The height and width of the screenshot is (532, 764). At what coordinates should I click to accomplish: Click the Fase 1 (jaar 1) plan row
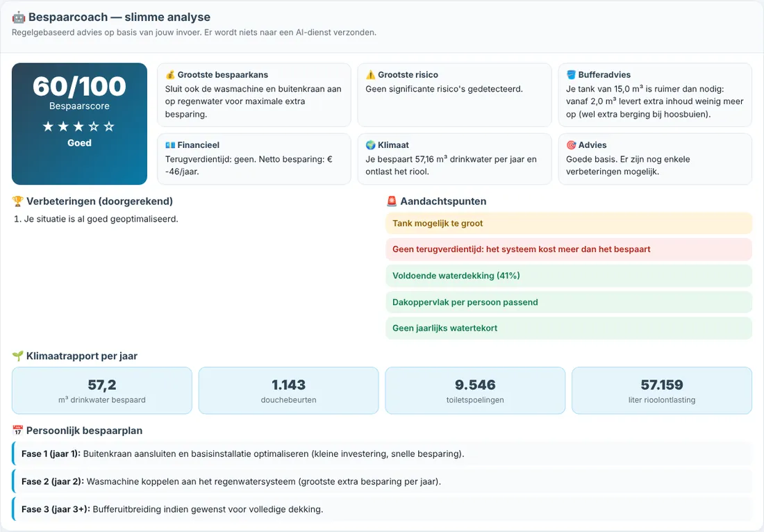[x=382, y=454]
